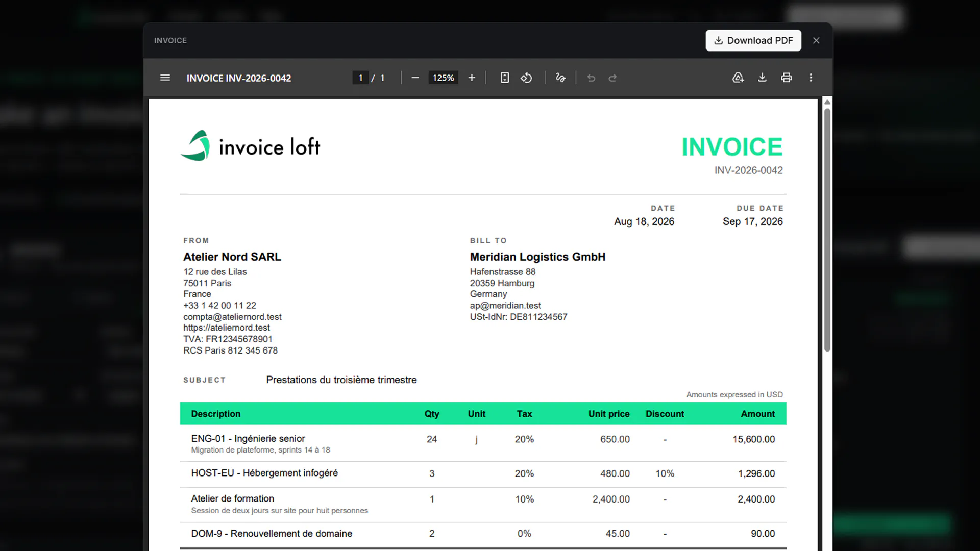Click the date Aug 18, 2026
Image resolution: width=980 pixels, height=551 pixels.
644,221
